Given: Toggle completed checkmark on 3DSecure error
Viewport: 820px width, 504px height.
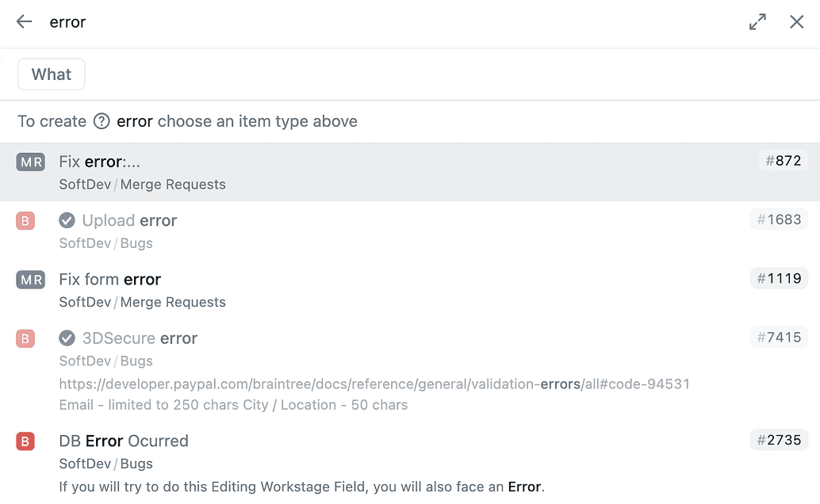Looking at the screenshot, I should [67, 338].
